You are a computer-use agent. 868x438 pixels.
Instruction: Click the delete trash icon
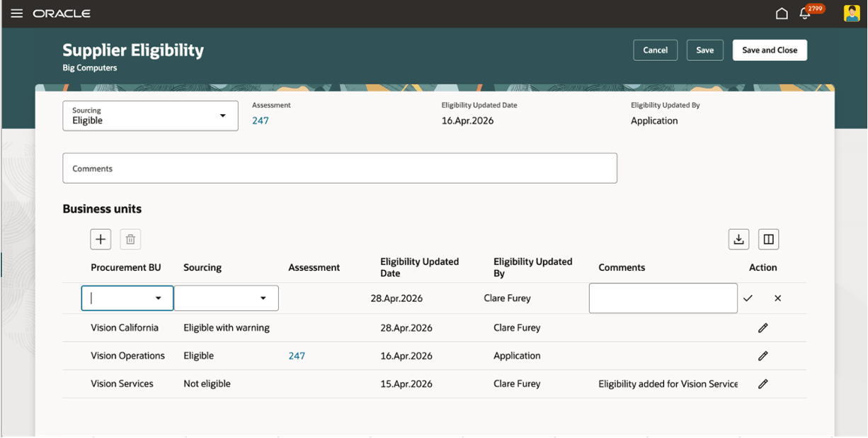pyautogui.click(x=130, y=240)
